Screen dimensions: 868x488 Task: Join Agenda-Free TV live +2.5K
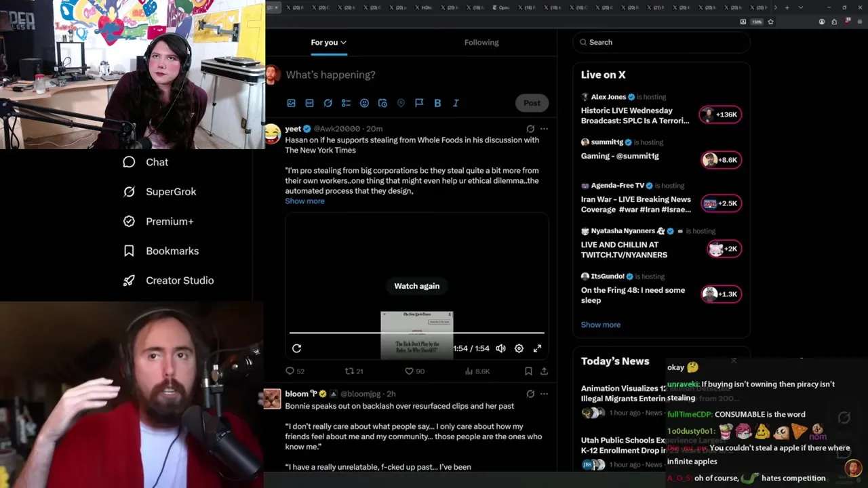tap(721, 203)
